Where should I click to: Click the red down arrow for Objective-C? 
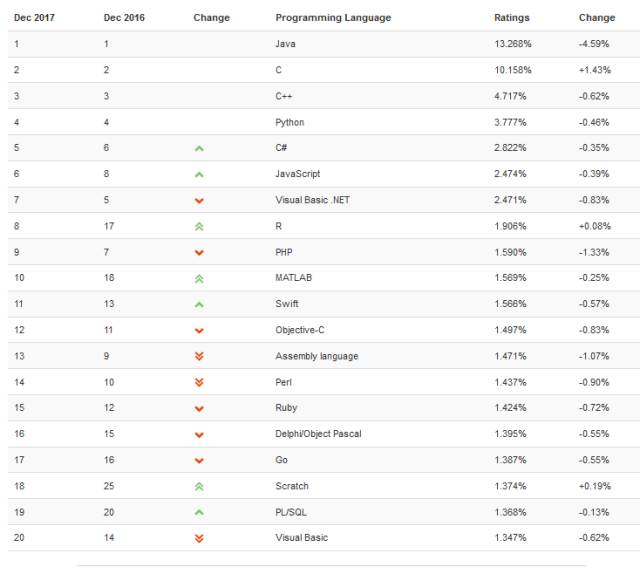[199, 330]
